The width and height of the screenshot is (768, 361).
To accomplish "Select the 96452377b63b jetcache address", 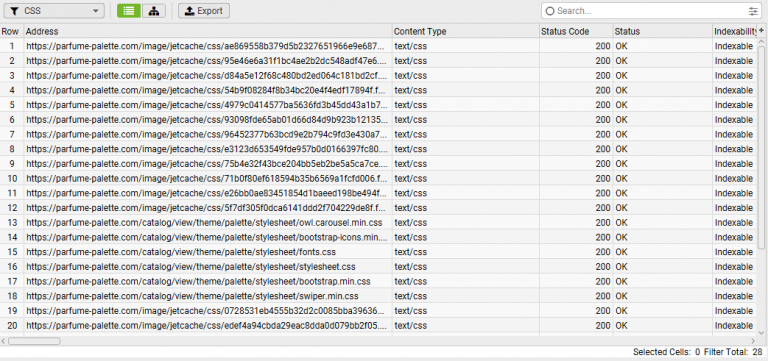I will [207, 134].
